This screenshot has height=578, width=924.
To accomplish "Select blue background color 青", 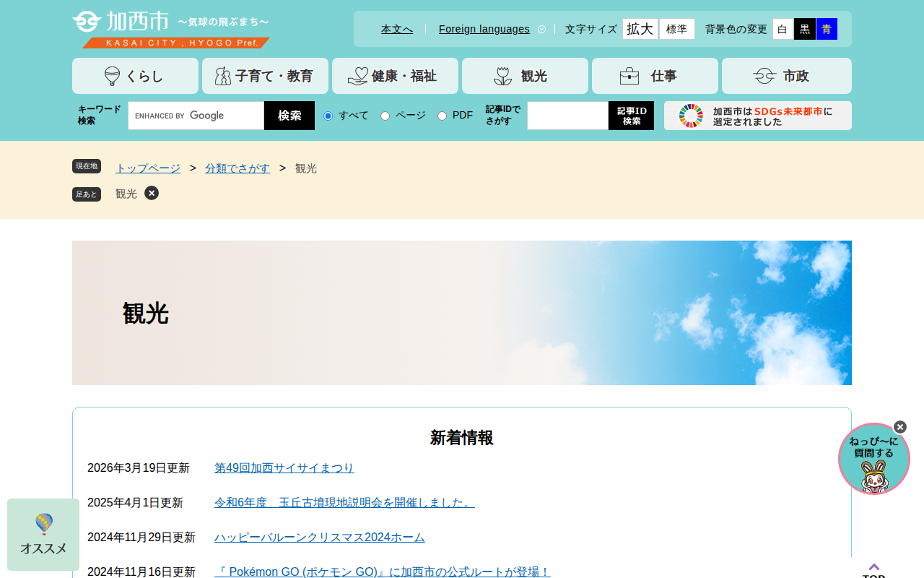I will [x=827, y=29].
